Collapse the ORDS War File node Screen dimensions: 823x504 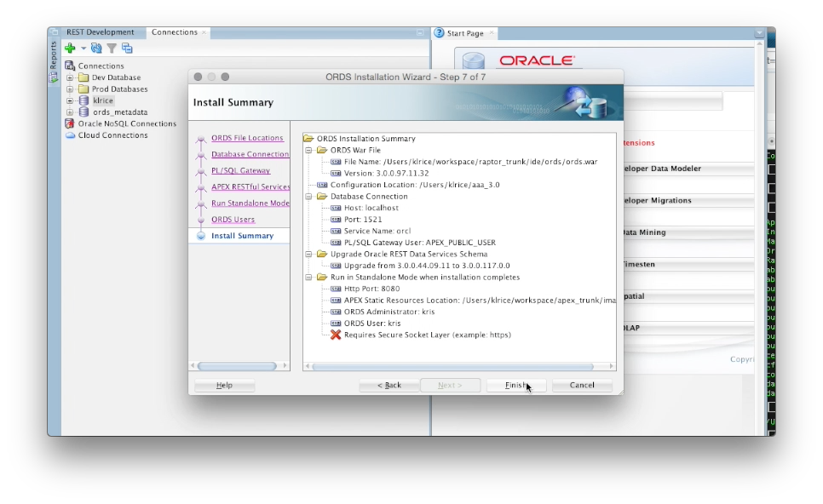click(x=308, y=151)
